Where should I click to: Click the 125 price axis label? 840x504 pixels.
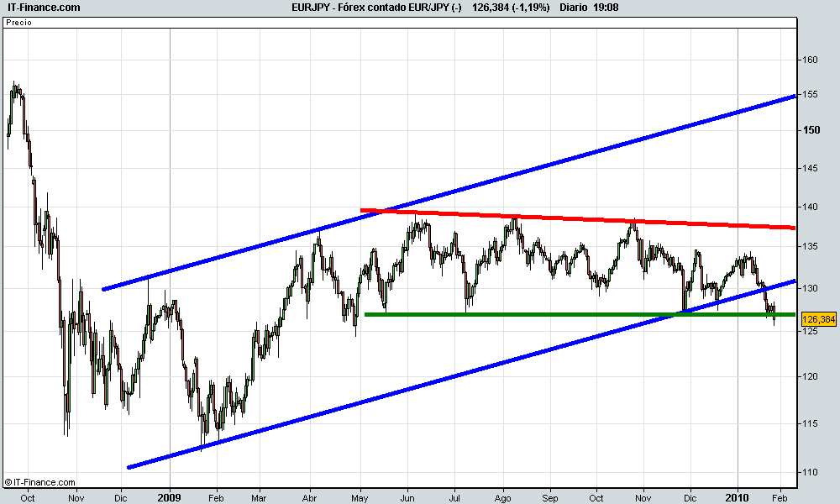click(811, 332)
